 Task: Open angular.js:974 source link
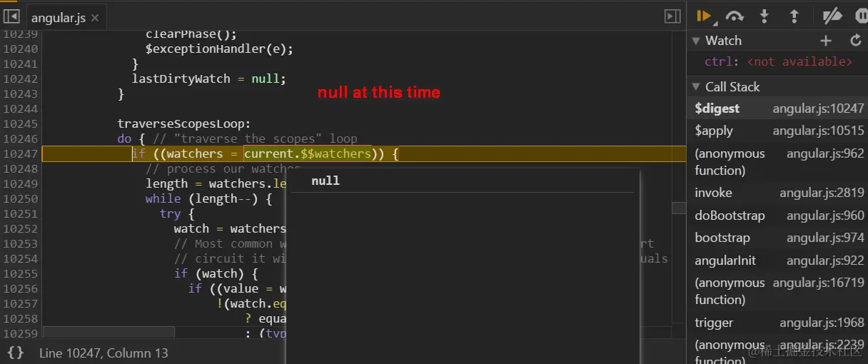pos(825,238)
